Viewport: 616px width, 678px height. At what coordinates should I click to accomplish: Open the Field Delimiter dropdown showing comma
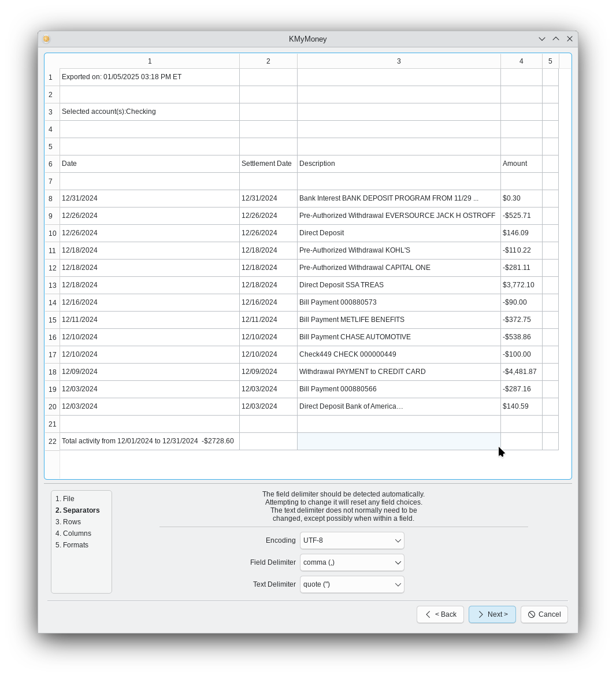click(x=351, y=562)
